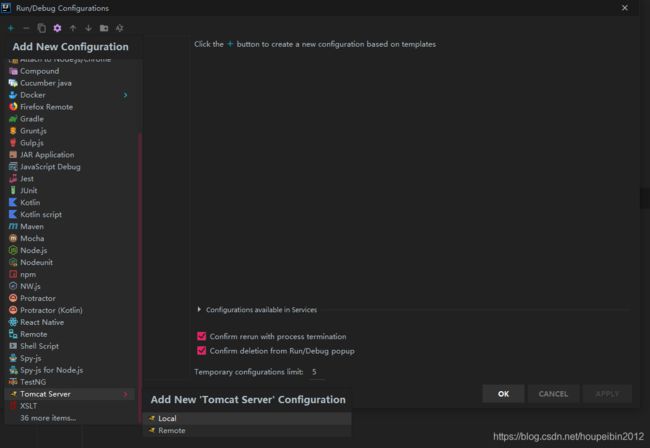650x448 pixels.
Task: Click the configuration list scrollbar
Action: point(140,278)
